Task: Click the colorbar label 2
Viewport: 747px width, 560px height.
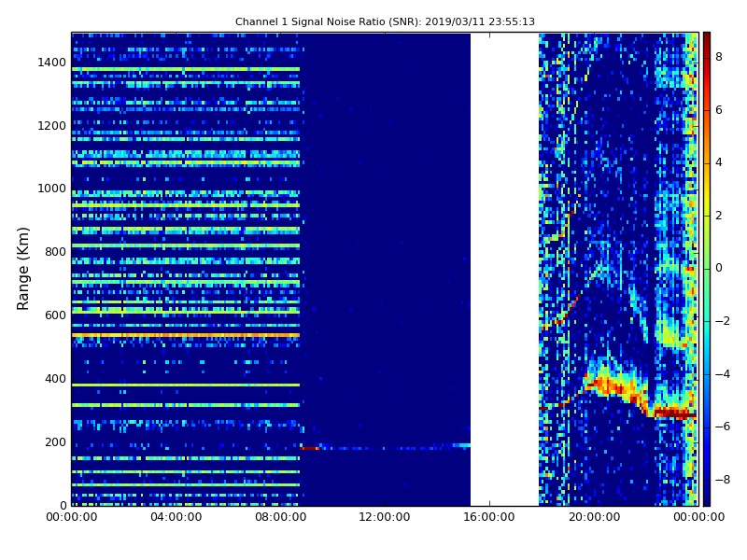Action: tap(719, 216)
